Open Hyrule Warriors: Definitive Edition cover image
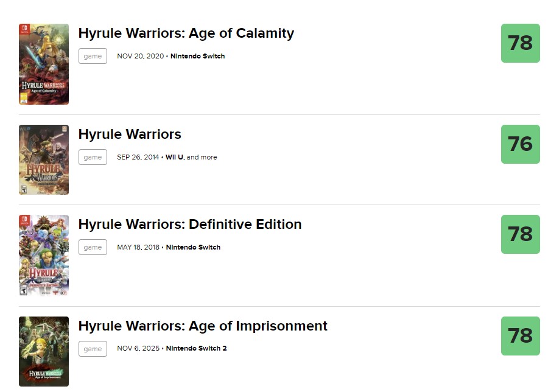This screenshot has height=392, width=548. pos(44,255)
